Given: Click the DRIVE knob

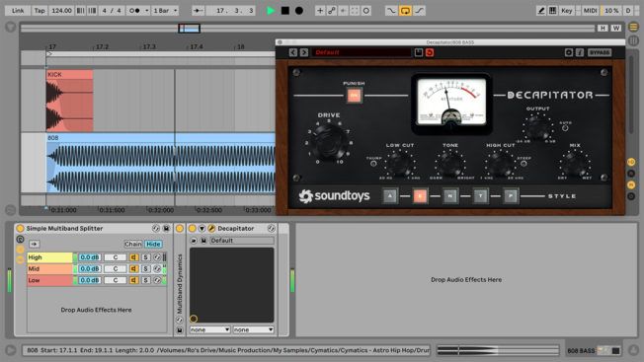Looking at the screenshot, I should [329, 142].
